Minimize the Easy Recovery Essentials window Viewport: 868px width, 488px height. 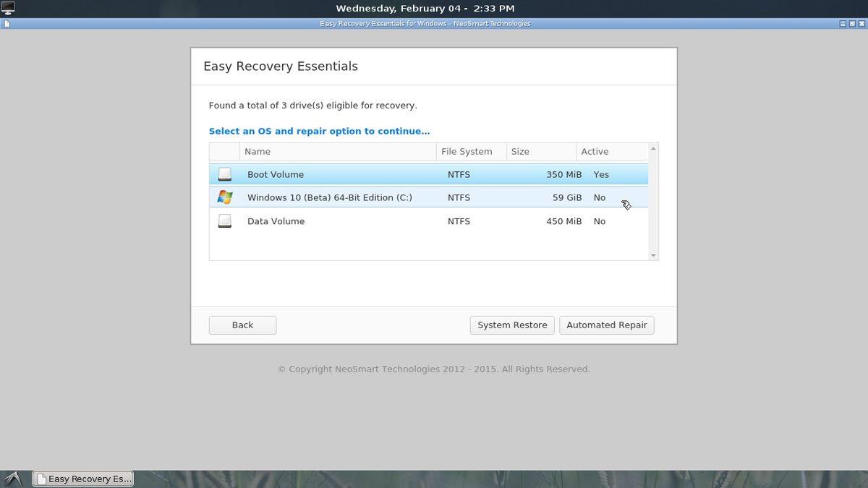tap(843, 24)
